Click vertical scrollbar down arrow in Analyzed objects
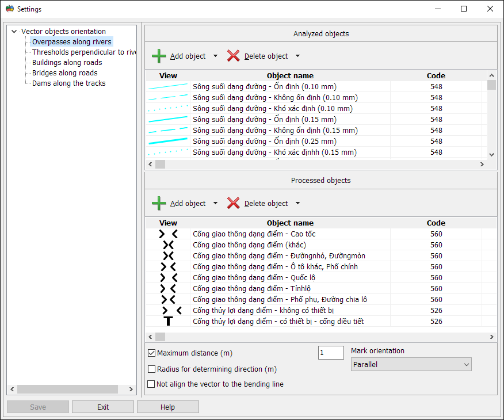504x420 pixels. click(x=491, y=155)
